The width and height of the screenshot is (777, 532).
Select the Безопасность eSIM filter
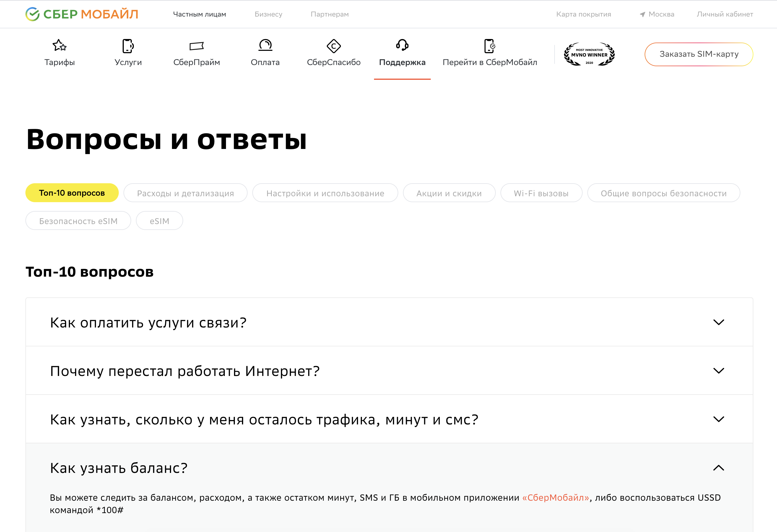click(78, 220)
